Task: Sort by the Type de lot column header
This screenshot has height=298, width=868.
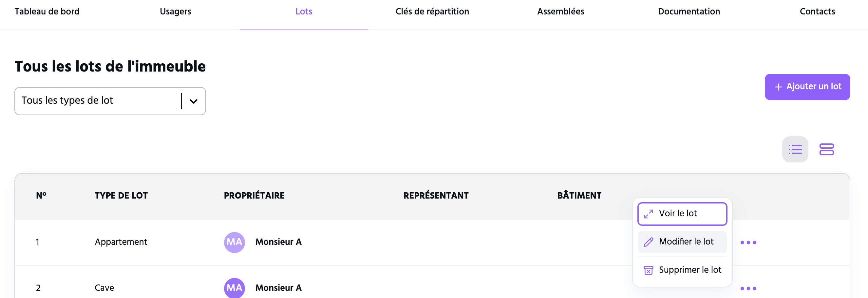Action: click(121, 195)
